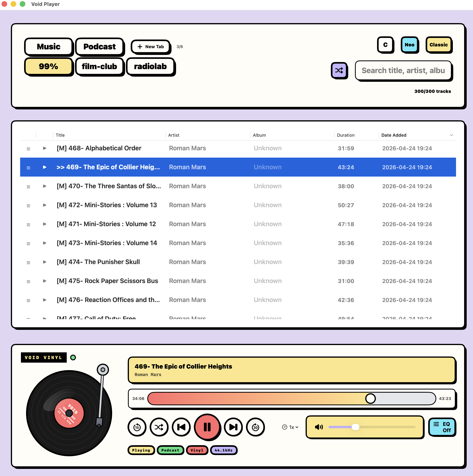Go to previous track
The width and height of the screenshot is (473, 476).
pos(181,427)
